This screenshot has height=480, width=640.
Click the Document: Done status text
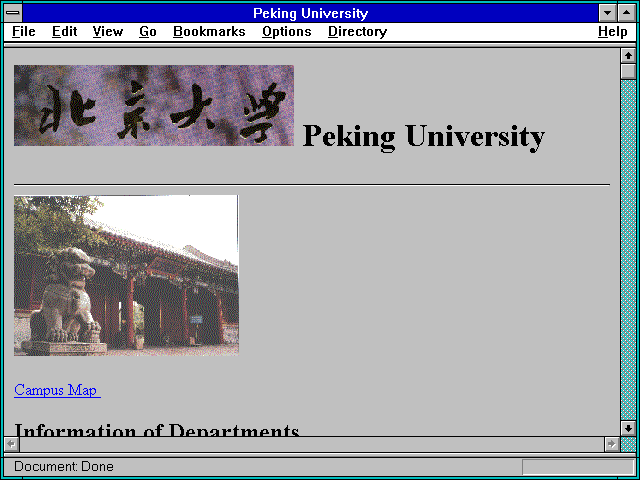[x=64, y=467]
